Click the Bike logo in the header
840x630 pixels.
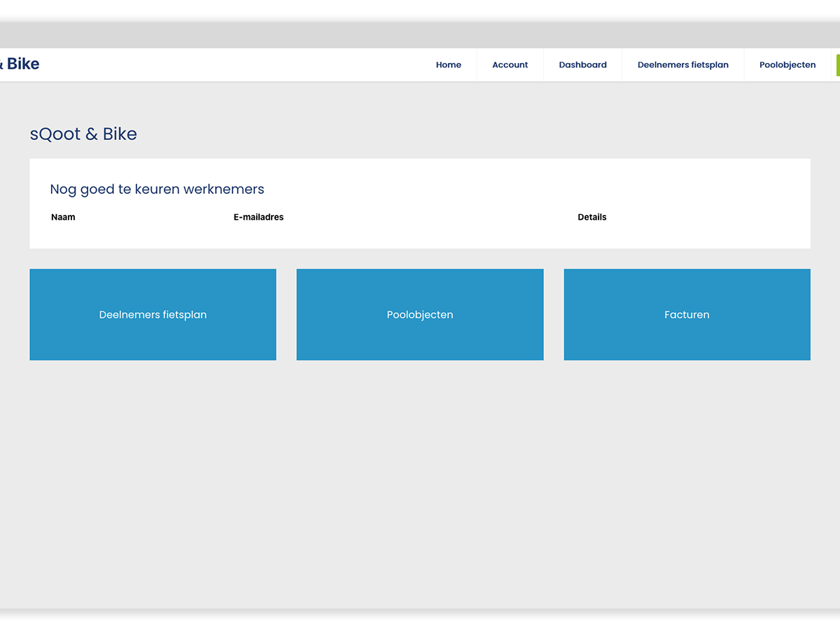21,64
